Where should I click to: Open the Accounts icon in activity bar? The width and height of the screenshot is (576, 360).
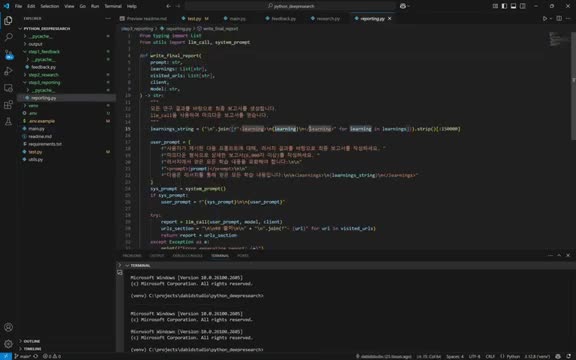coord(8,327)
